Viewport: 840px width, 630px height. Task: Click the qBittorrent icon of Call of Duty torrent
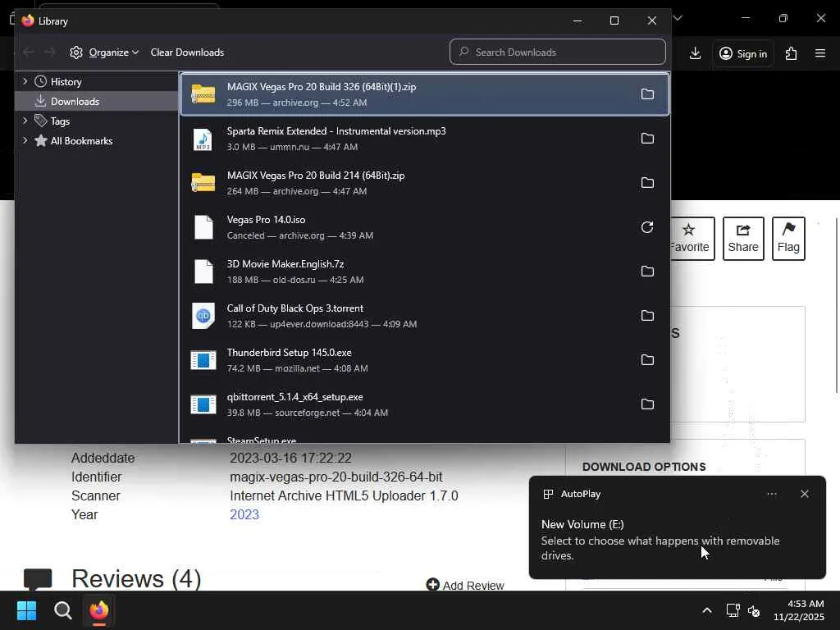[203, 316]
